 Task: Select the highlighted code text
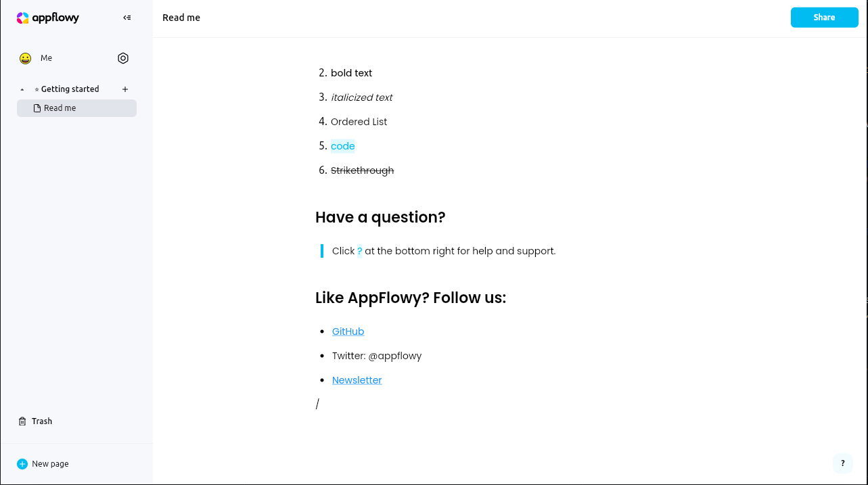(x=342, y=146)
